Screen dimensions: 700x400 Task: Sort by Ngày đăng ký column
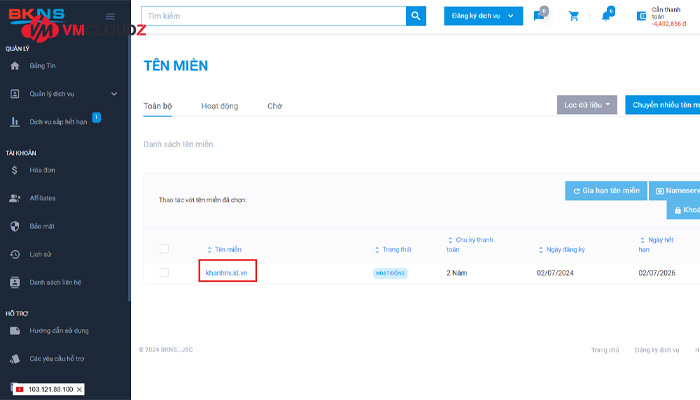point(562,250)
